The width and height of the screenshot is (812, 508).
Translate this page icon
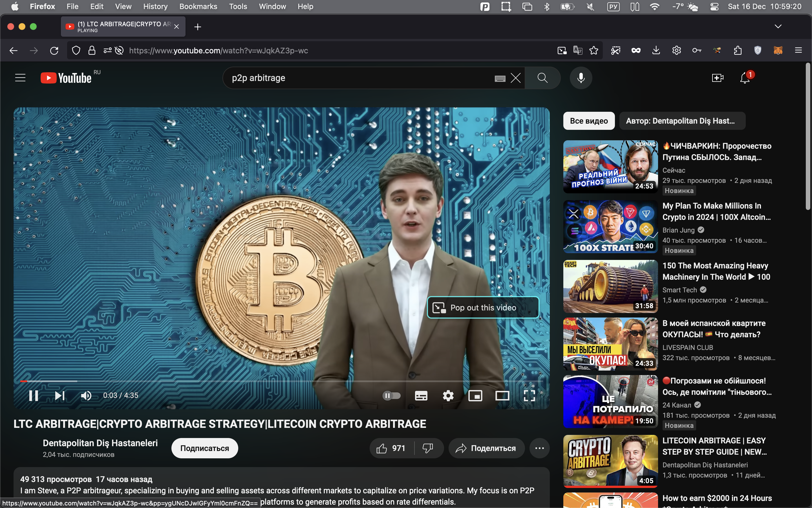(577, 51)
